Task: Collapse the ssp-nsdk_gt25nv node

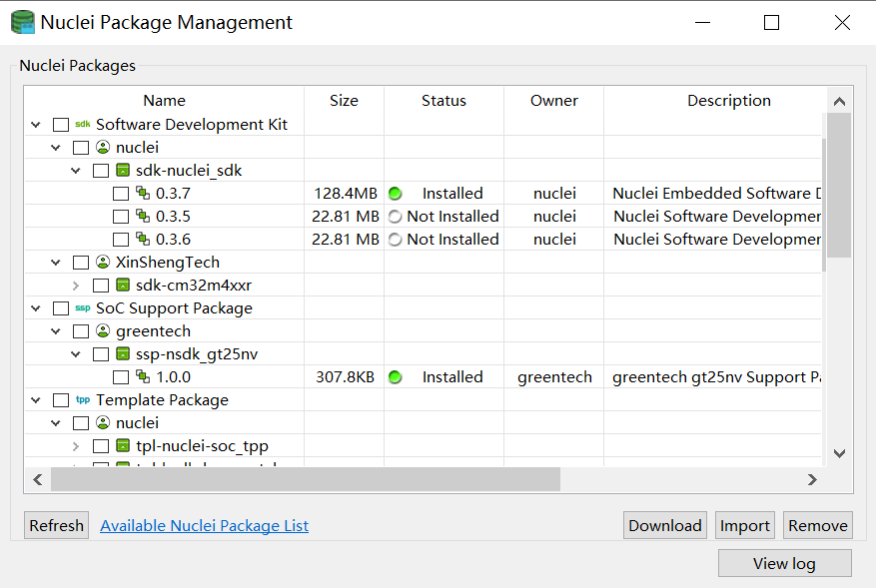Action: tap(76, 354)
